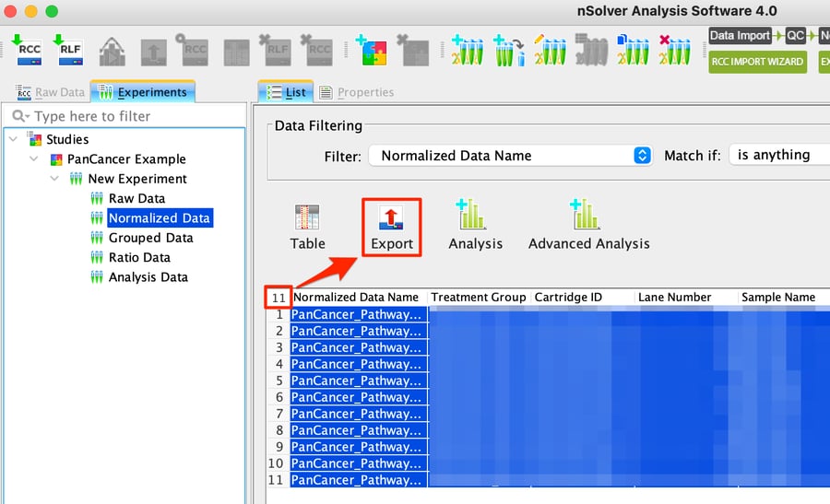Click the Import RLF file icon
This screenshot has width=830, height=504.
[x=70, y=50]
